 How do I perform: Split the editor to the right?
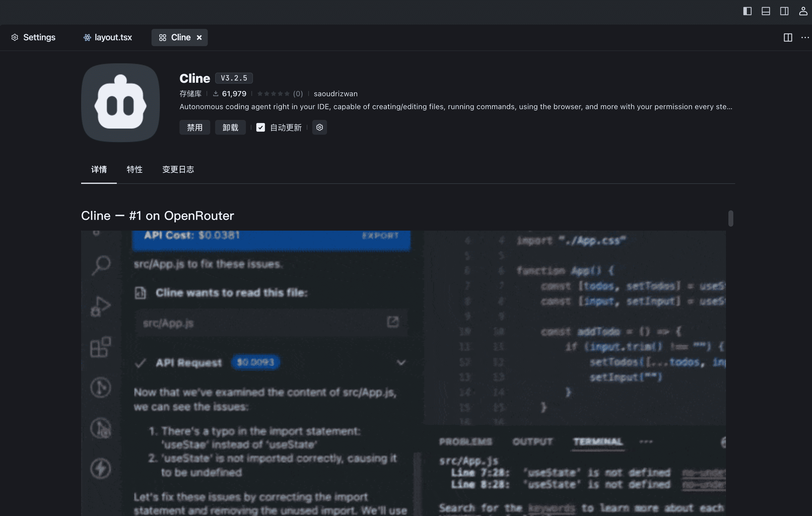(x=788, y=38)
